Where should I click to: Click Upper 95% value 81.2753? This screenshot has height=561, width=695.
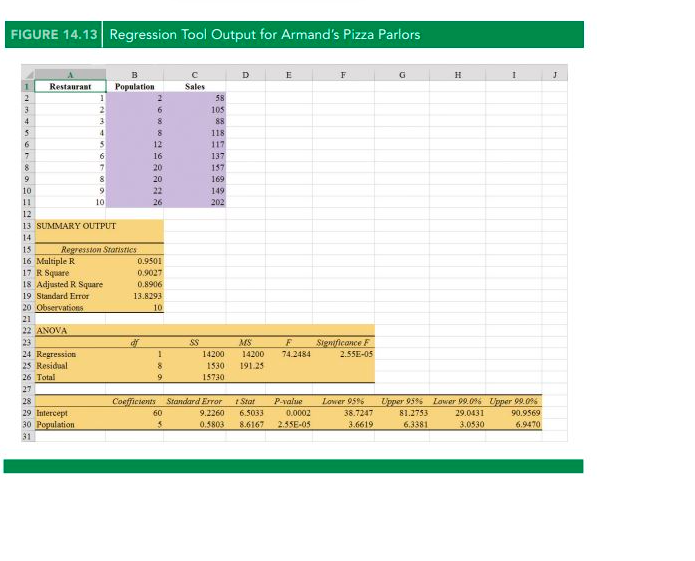[x=414, y=413]
